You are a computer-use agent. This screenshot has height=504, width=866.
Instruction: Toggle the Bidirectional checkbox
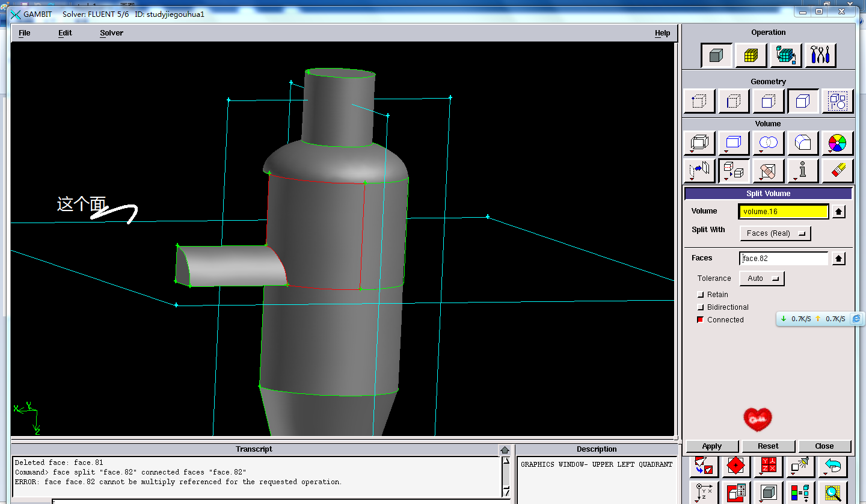coord(700,307)
